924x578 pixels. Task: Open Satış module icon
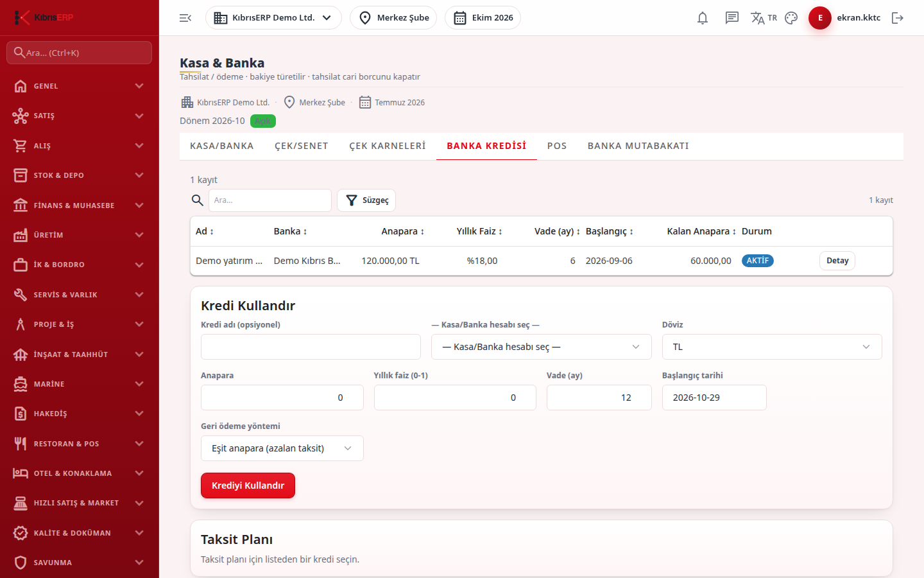click(x=21, y=116)
